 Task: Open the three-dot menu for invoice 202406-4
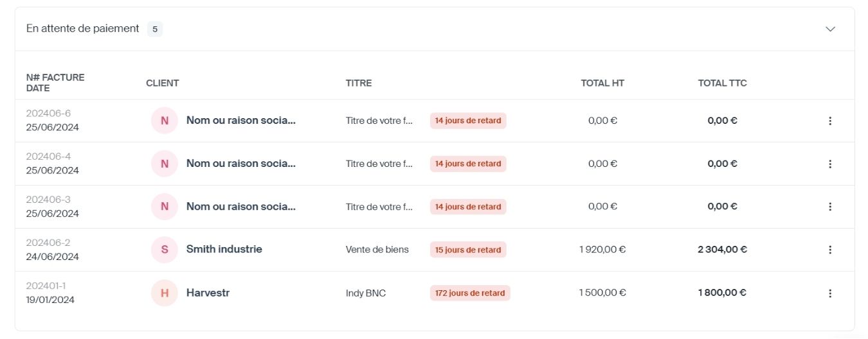(x=829, y=164)
